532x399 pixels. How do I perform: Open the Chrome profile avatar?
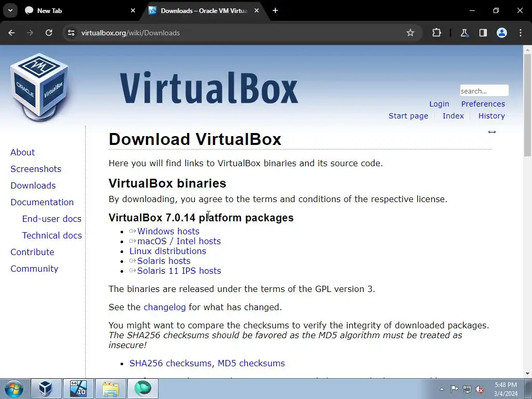(502, 33)
